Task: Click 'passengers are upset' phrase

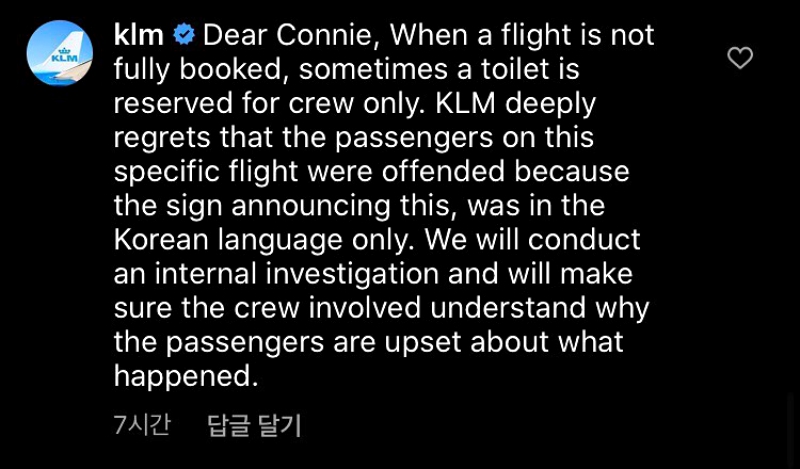Action: coord(315,343)
